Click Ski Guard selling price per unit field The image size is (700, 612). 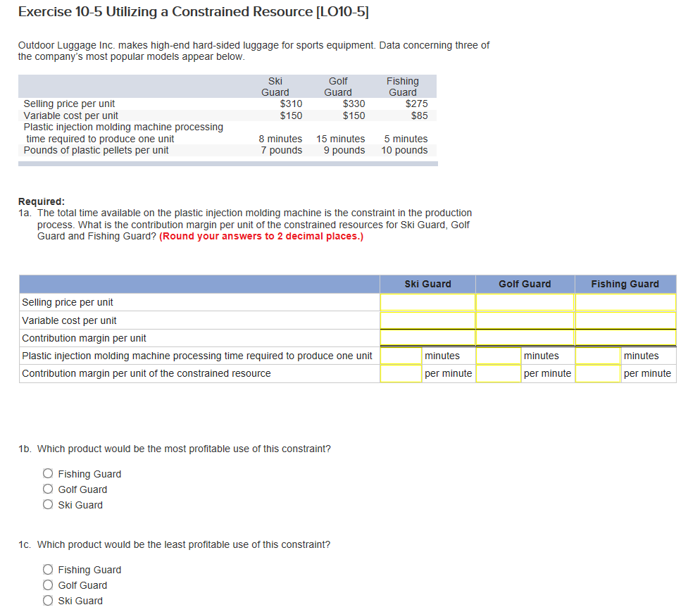pos(427,302)
